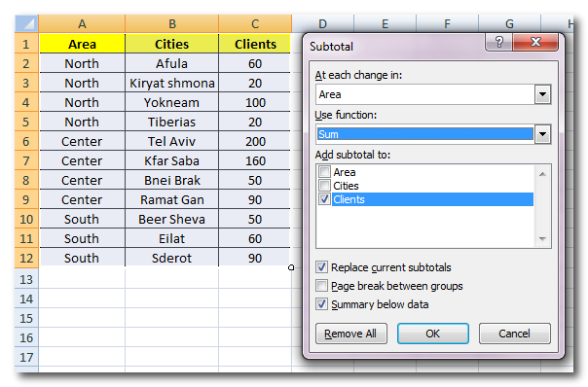Cancel the Subtotal dialog
The height and width of the screenshot is (387, 588).
point(514,334)
